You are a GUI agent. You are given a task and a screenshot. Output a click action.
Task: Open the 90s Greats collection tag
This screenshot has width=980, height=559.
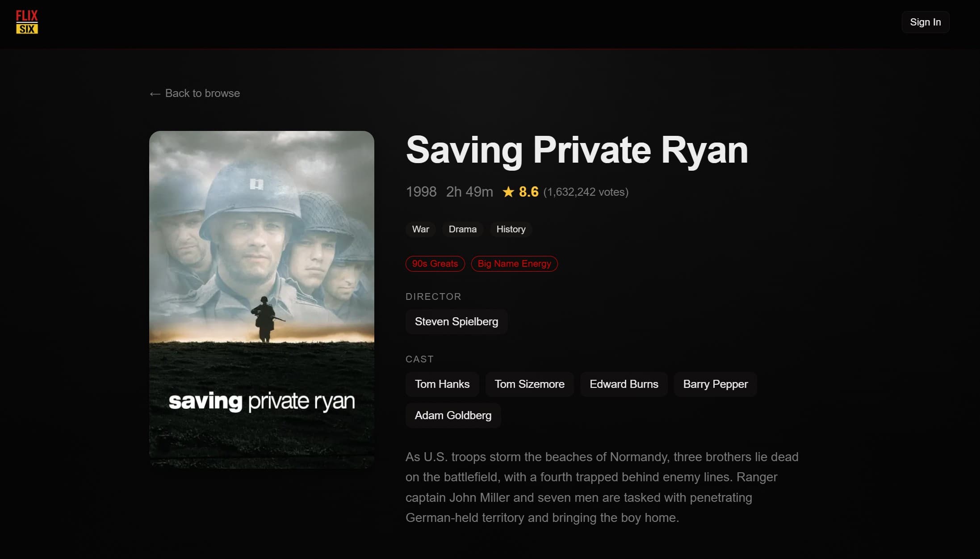click(x=435, y=264)
